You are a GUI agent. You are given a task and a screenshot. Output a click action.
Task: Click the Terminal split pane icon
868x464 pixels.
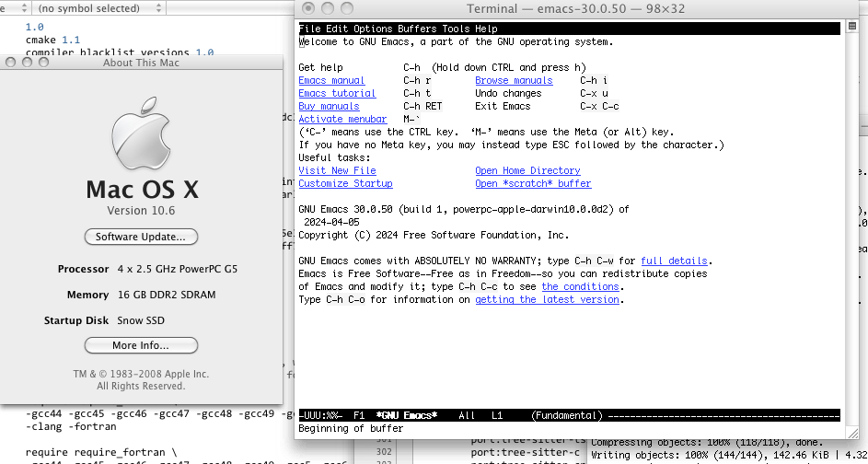(x=852, y=27)
